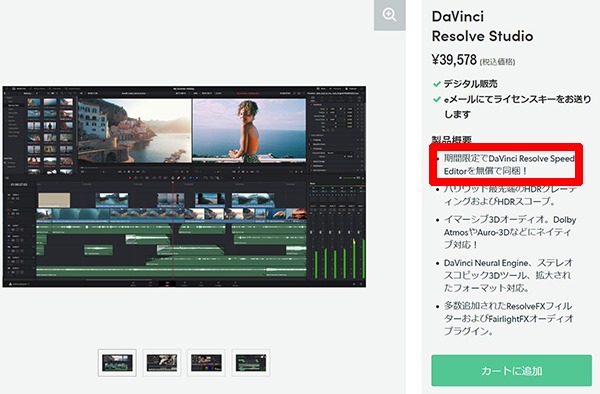
Task: Click the デジタル販売 text
Action: [x=470, y=84]
